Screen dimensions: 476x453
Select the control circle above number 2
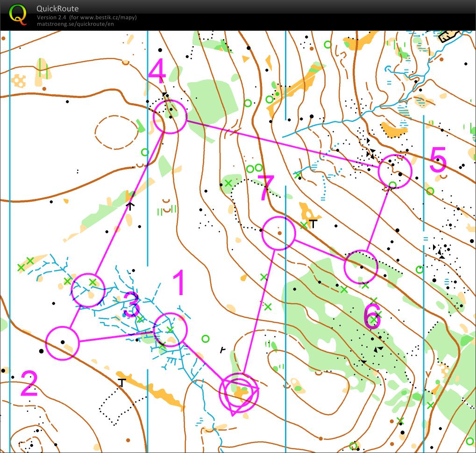pyautogui.click(x=62, y=343)
